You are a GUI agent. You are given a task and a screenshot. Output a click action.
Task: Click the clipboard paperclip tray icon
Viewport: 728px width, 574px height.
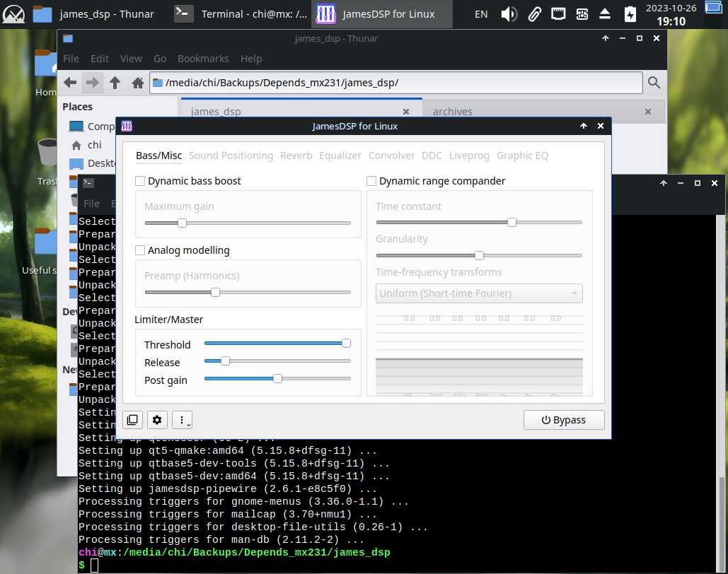534,13
